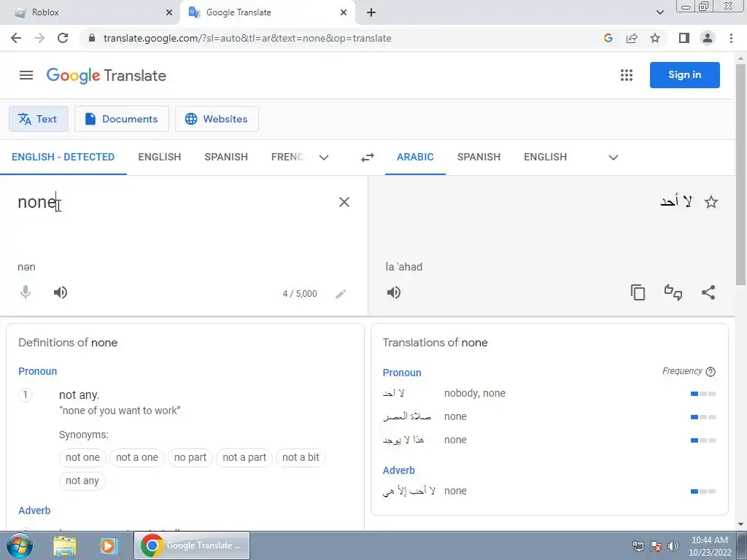Listen to the source text pronunciation
Screen dimensions: 747x560
(61, 292)
